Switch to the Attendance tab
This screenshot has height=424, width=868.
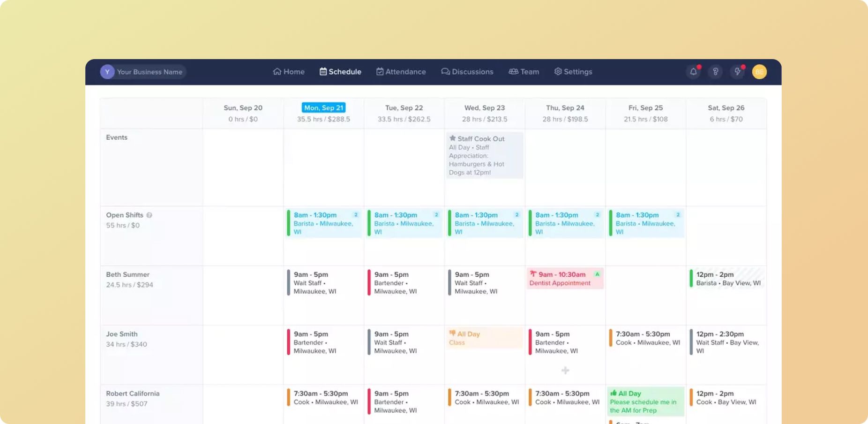[x=401, y=72]
